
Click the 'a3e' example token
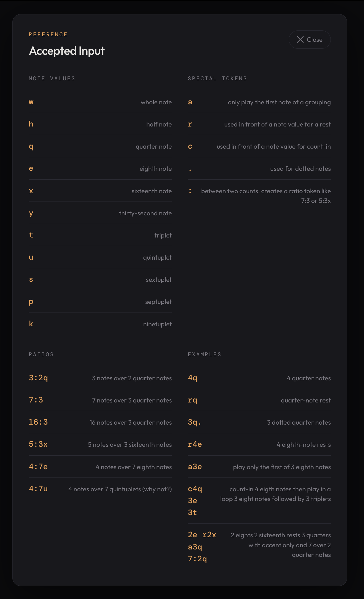(x=195, y=467)
